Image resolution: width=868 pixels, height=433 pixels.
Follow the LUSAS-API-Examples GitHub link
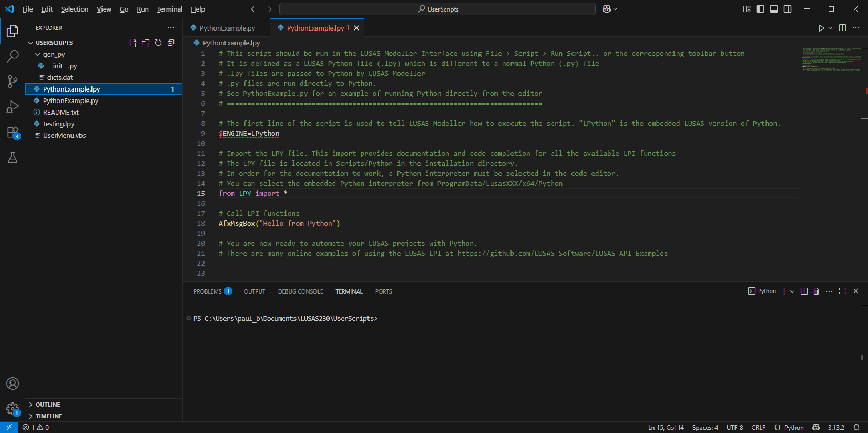pos(562,254)
